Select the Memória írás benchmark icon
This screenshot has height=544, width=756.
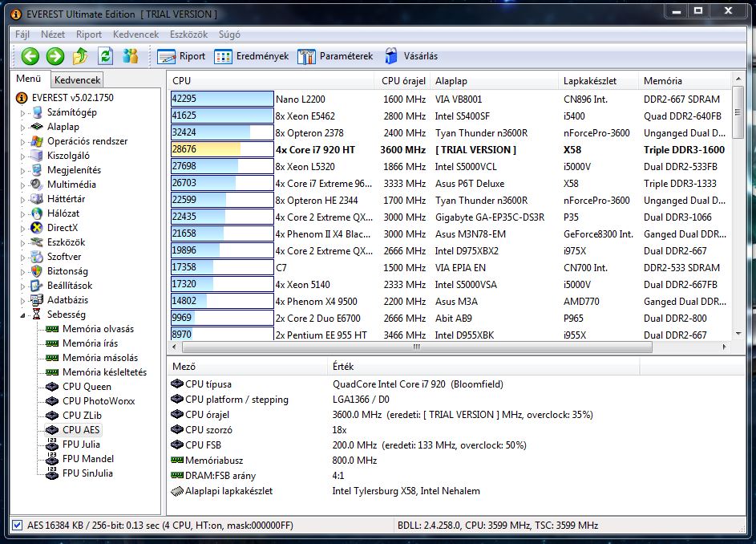click(51, 343)
